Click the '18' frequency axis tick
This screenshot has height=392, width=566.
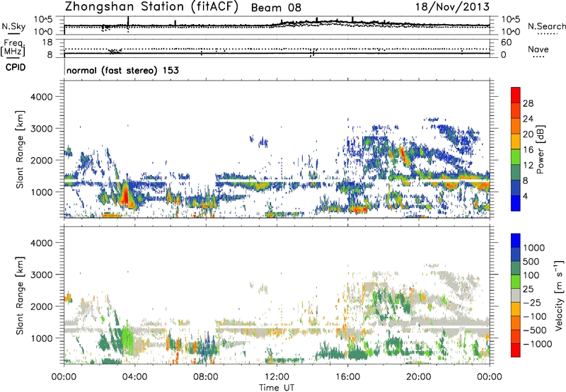coord(47,42)
